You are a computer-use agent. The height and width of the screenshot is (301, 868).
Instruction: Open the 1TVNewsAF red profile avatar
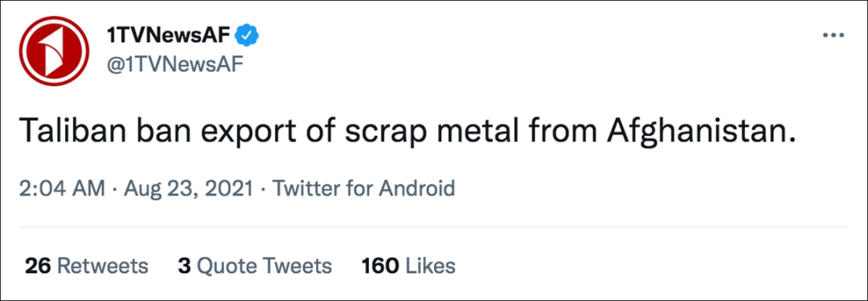55,51
